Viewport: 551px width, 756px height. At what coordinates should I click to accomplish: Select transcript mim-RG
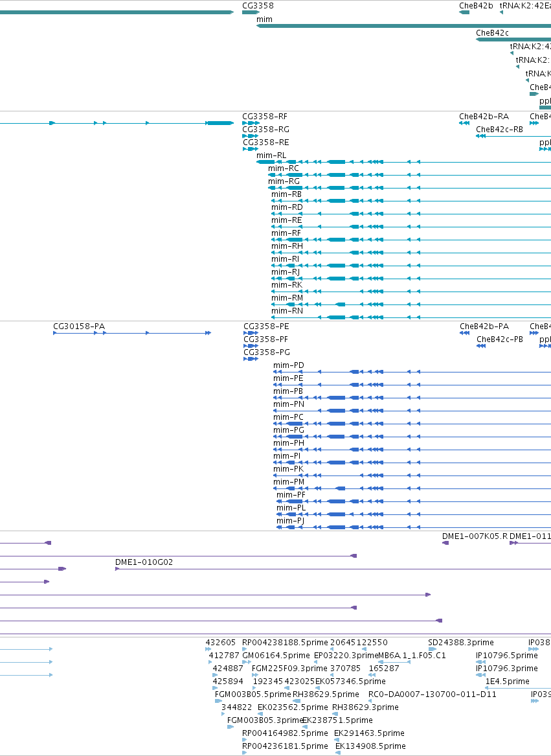pos(284,182)
